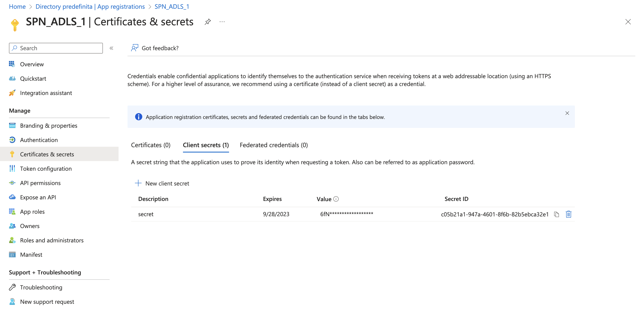This screenshot has width=644, height=334.
Task: Go to Token configuration page
Action: coord(46,169)
